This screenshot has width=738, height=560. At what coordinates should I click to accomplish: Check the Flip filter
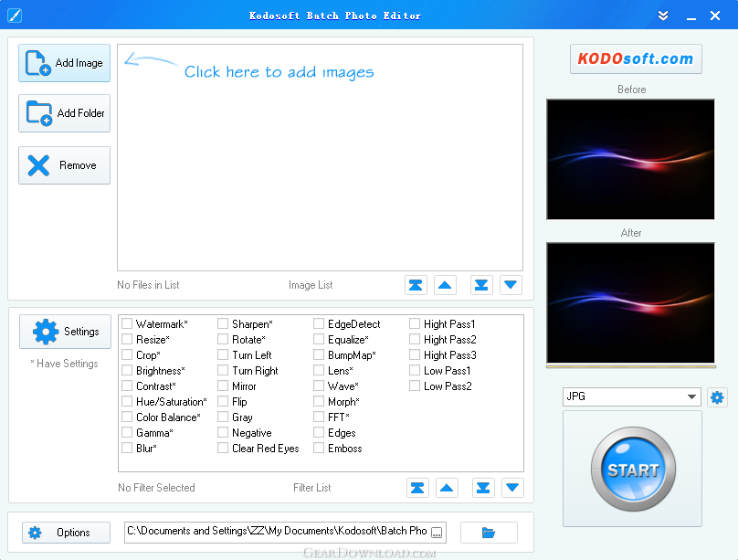click(x=223, y=401)
